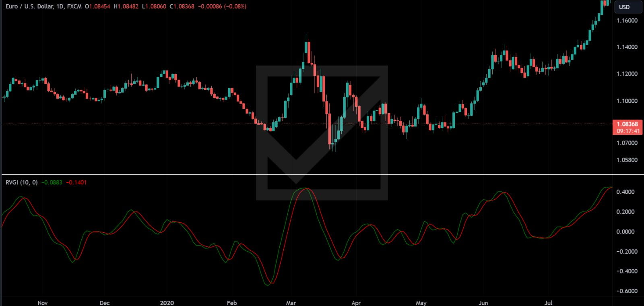Click the change value −0.00086 (−0.08%)

tap(222, 6)
